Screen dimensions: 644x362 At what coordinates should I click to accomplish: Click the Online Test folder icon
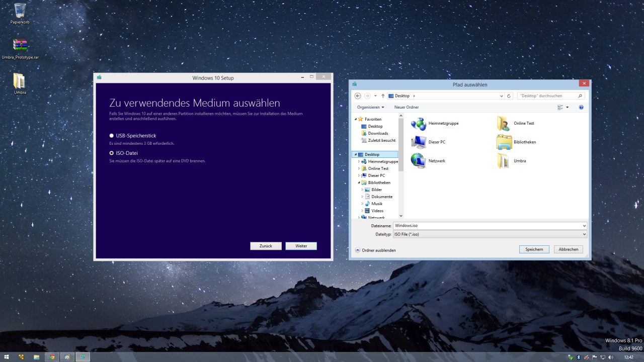point(504,123)
